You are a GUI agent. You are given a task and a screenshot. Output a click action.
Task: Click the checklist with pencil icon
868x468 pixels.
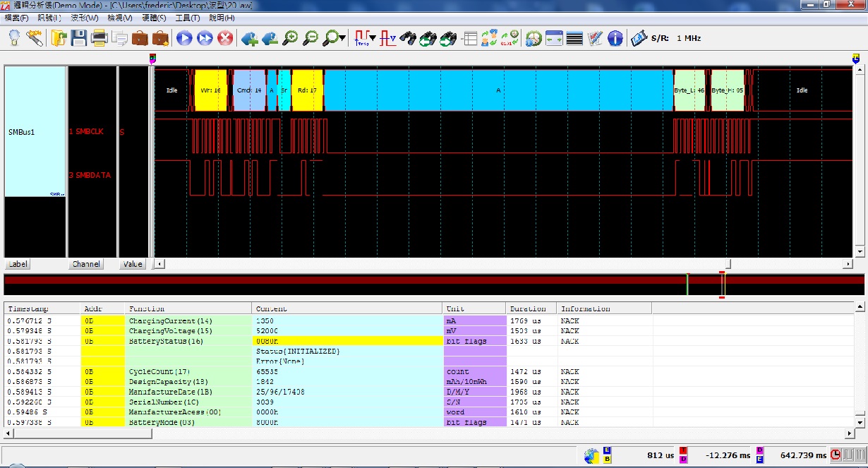click(x=595, y=38)
